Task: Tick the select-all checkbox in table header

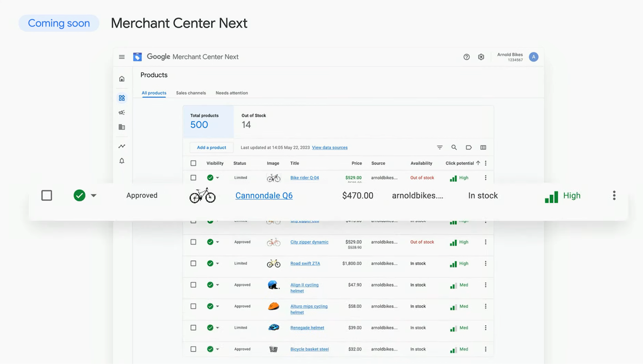Action: coord(193,163)
